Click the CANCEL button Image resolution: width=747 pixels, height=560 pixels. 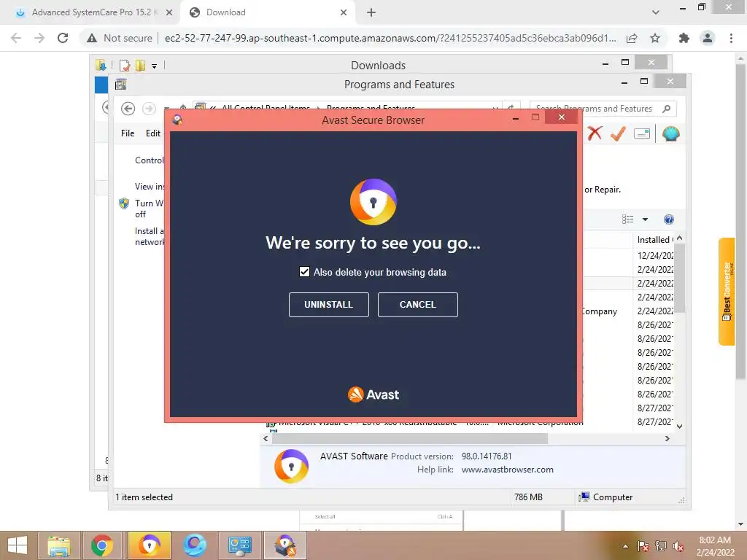[x=418, y=305]
